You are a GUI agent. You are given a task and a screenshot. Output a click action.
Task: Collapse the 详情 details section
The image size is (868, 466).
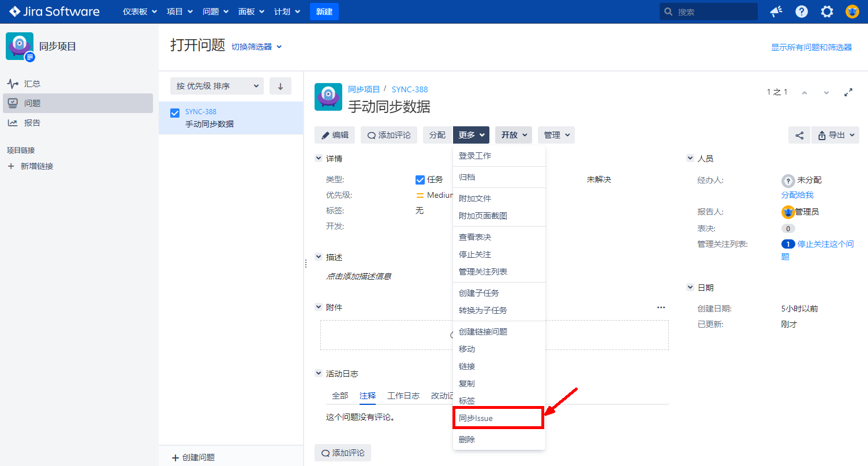click(319, 158)
